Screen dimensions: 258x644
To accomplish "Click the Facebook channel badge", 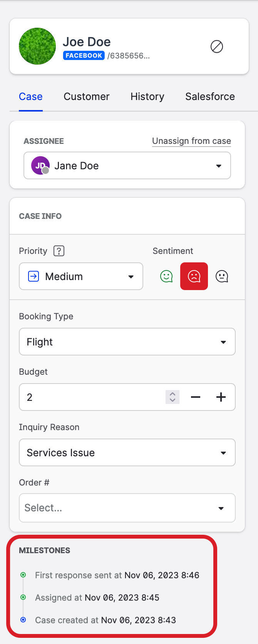I will (x=84, y=55).
